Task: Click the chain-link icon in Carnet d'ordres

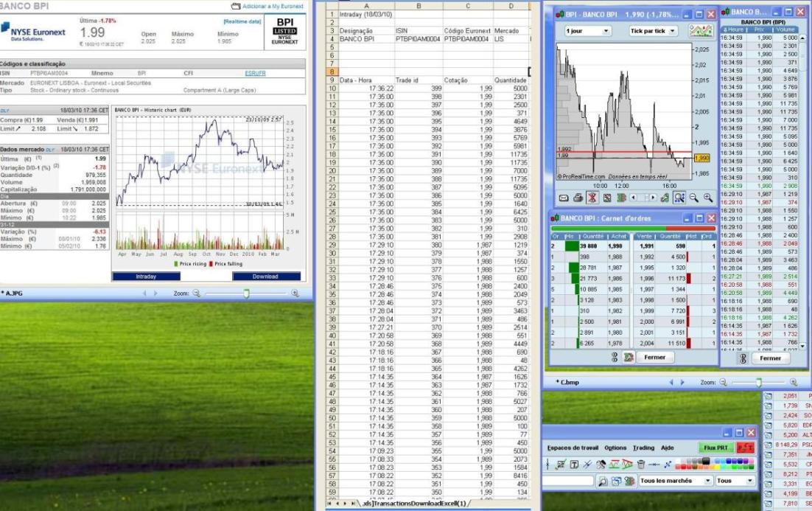Action: pos(615,357)
